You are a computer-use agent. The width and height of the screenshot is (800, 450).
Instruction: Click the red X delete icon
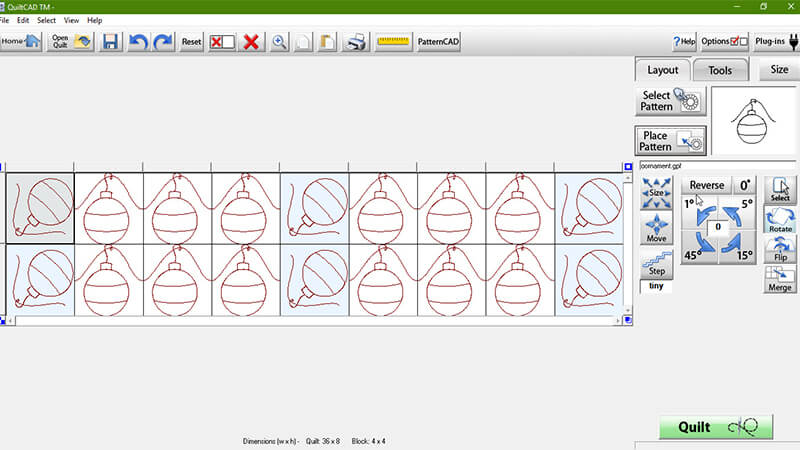pyautogui.click(x=252, y=42)
